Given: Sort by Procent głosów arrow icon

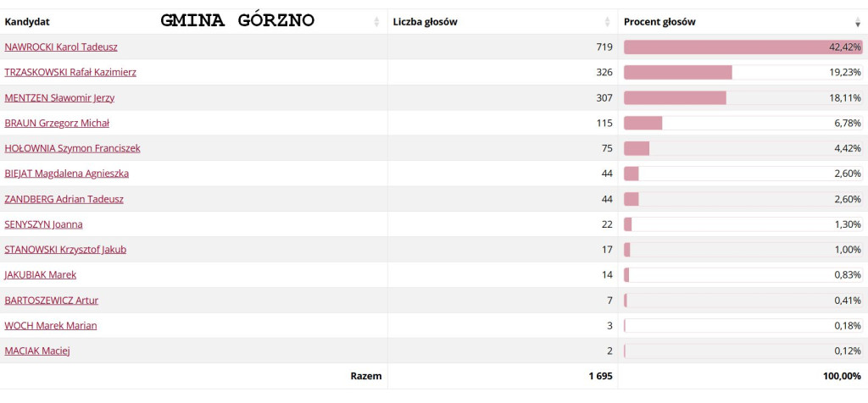Looking at the screenshot, I should tap(858, 22).
